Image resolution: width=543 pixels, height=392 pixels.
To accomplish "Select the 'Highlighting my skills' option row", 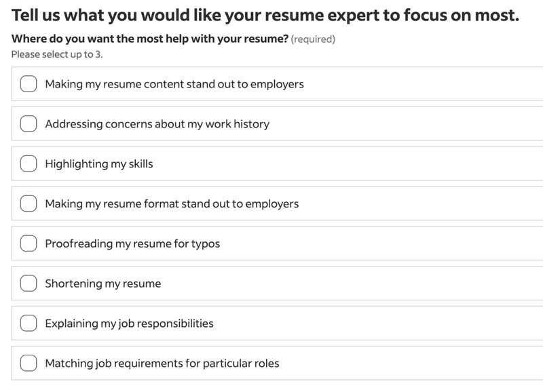I will (271, 165).
